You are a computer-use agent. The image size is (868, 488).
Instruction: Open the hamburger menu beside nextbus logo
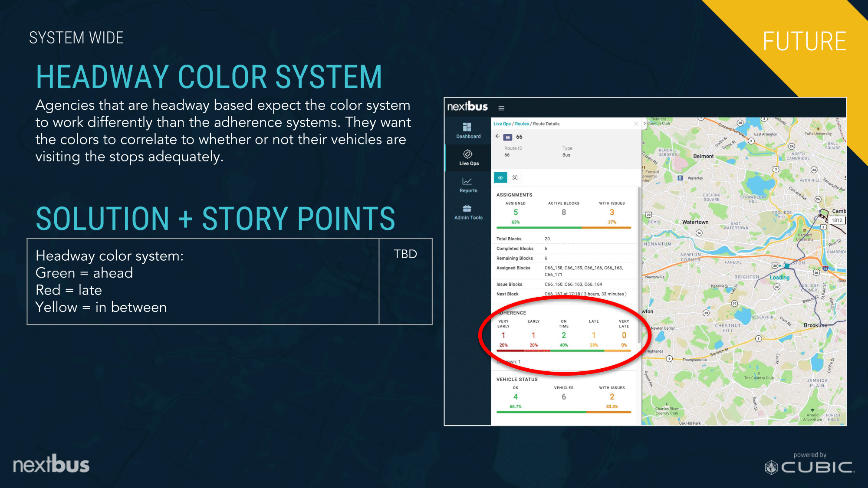(501, 108)
